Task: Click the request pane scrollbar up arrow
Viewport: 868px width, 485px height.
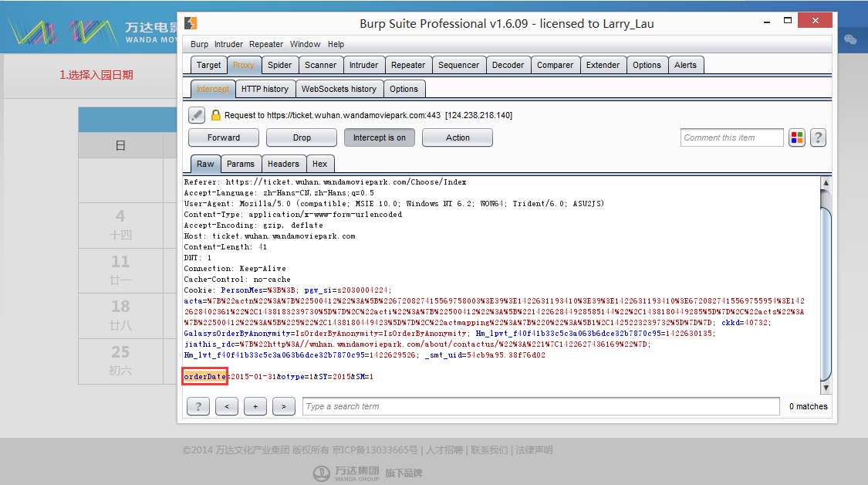Action: (x=826, y=182)
